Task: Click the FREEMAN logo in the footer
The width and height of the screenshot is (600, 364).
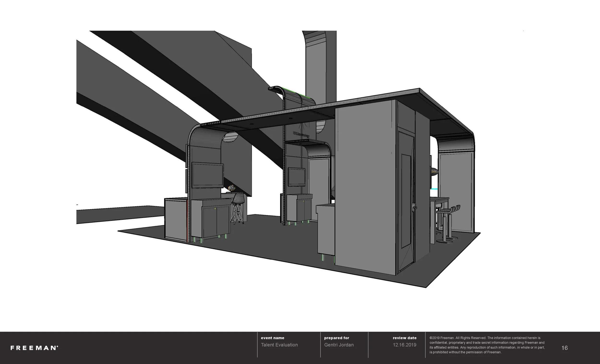Action: [34, 348]
